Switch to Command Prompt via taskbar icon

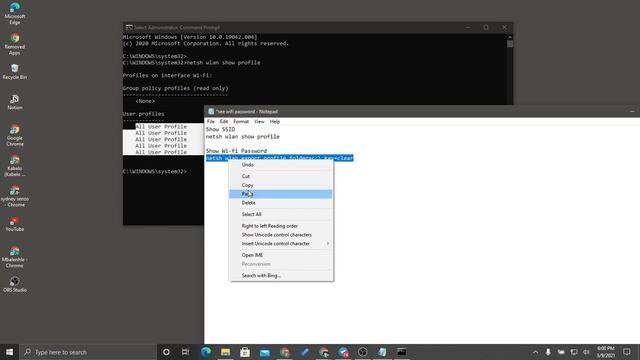point(402,352)
